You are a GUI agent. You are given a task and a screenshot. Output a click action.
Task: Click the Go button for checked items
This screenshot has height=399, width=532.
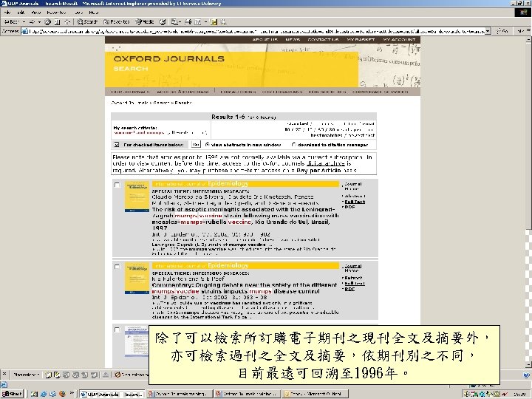tap(196, 145)
